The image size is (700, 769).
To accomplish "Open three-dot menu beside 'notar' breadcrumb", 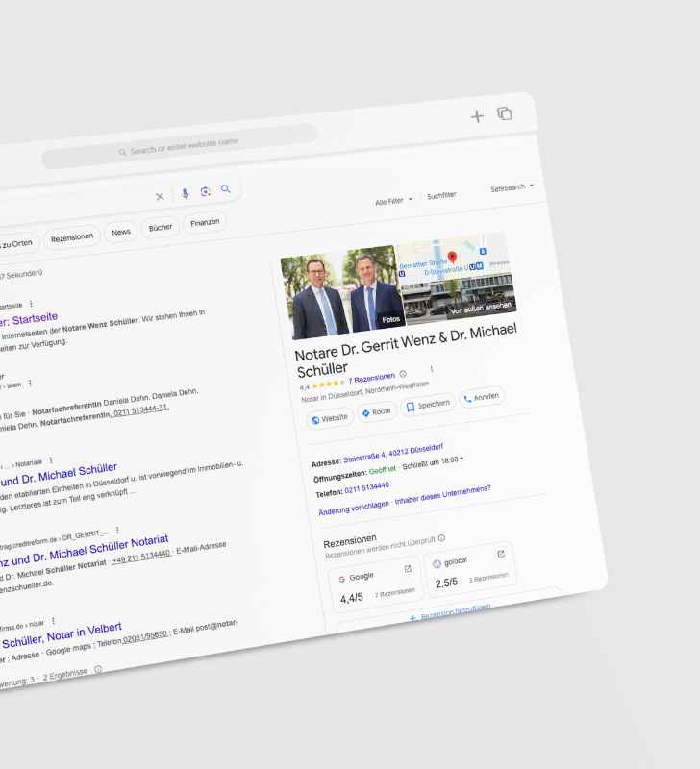I will 53,621.
